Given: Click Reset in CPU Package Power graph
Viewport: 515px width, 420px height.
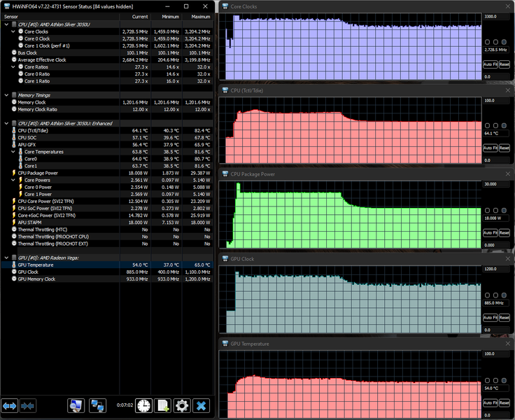Looking at the screenshot, I should pos(505,232).
